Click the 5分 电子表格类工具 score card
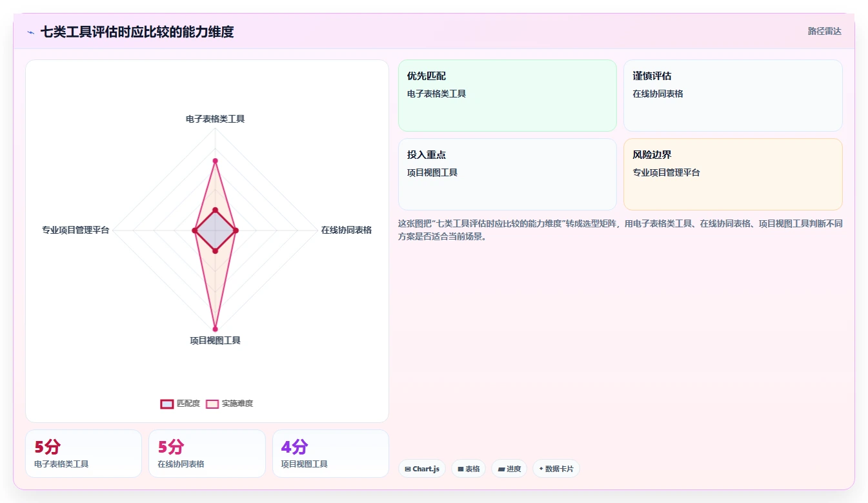The image size is (868, 503). coord(83,453)
